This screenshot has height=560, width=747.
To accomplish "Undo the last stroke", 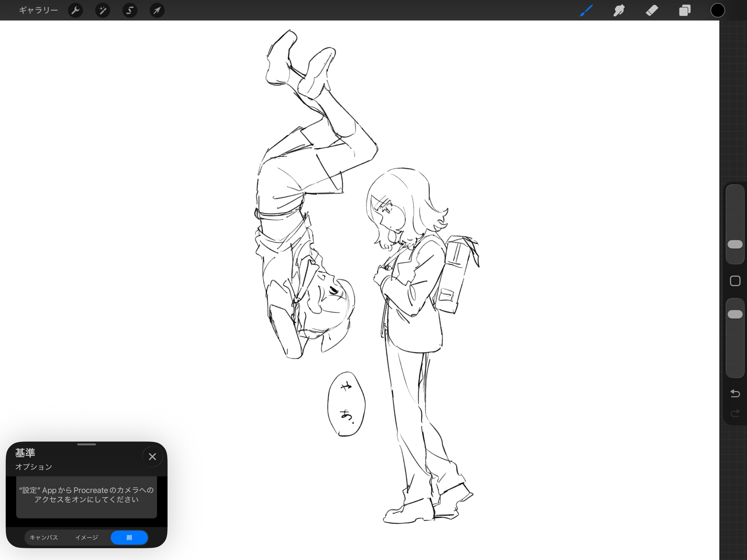I will pos(735,393).
